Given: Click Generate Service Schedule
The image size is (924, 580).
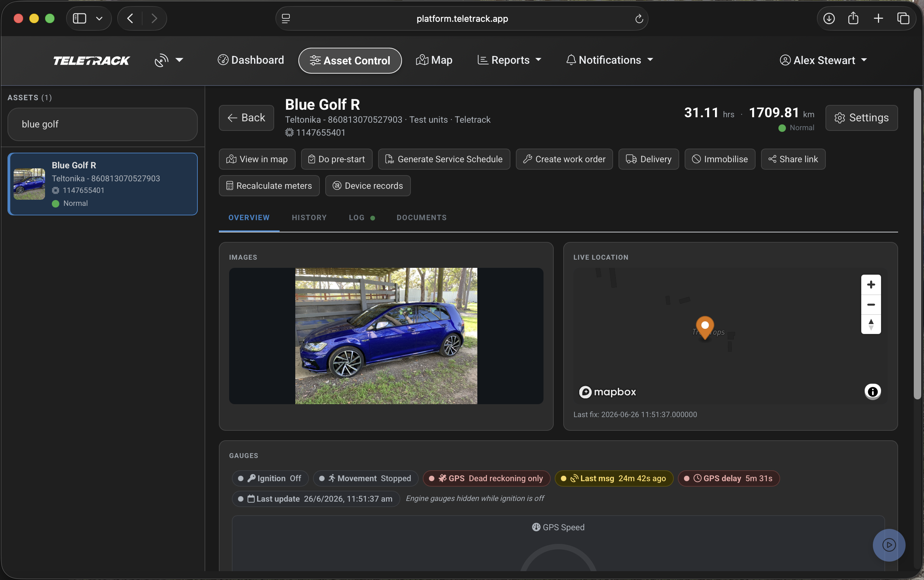Looking at the screenshot, I should tap(444, 159).
